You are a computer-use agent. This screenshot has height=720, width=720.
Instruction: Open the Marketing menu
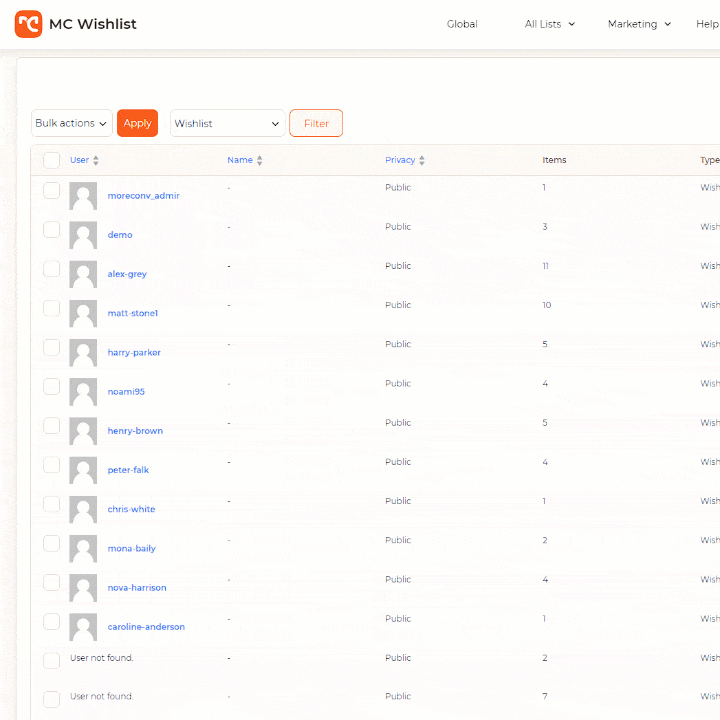[x=639, y=24]
